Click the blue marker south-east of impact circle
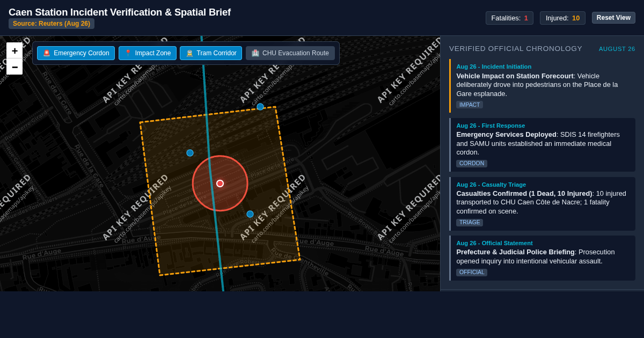 pyautogui.click(x=250, y=214)
